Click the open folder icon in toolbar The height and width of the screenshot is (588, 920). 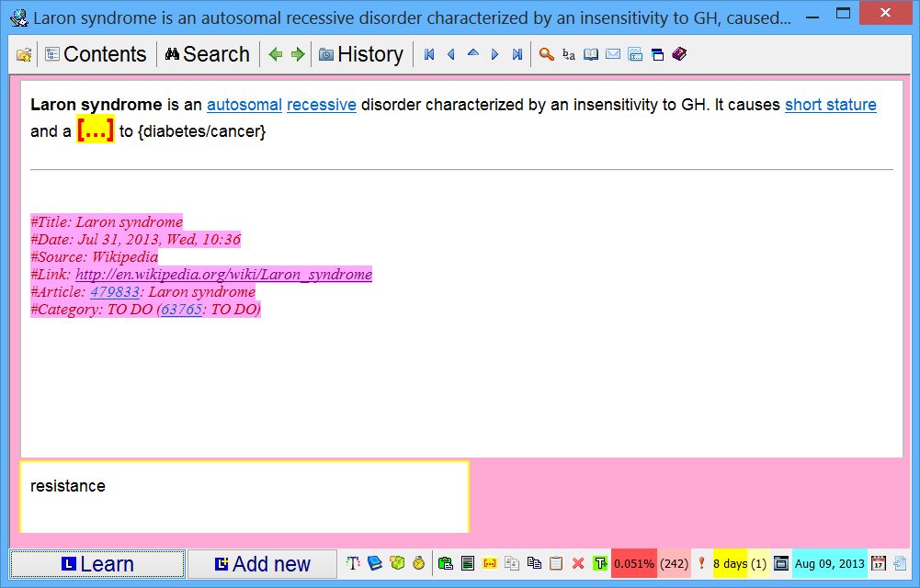(24, 55)
